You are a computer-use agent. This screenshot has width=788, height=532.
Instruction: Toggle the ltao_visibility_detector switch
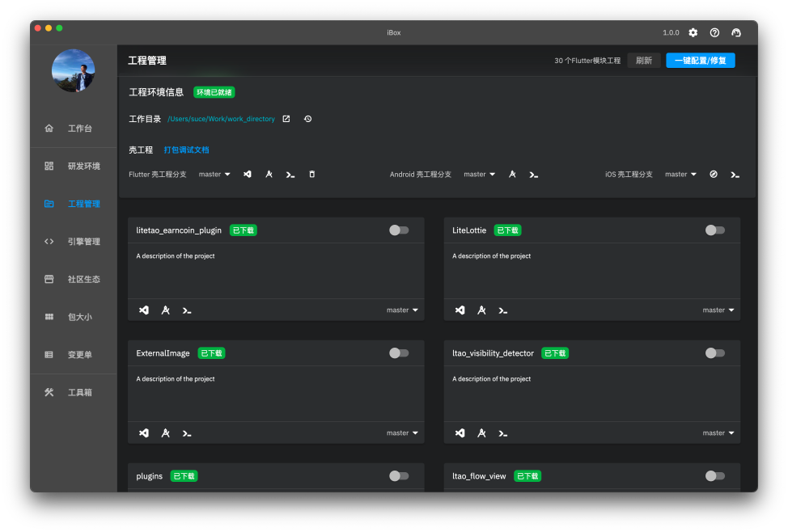tap(714, 353)
